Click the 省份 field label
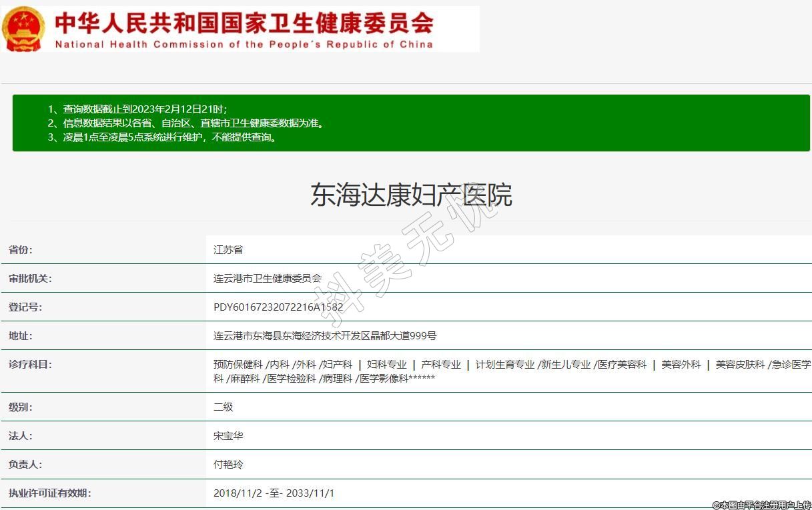The image size is (812, 510). [x=21, y=250]
